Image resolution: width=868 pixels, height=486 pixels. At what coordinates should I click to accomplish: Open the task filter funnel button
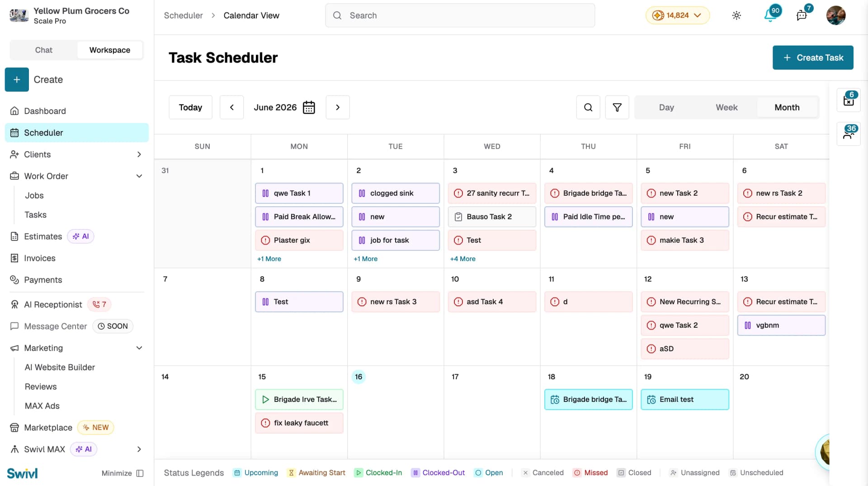pyautogui.click(x=617, y=108)
